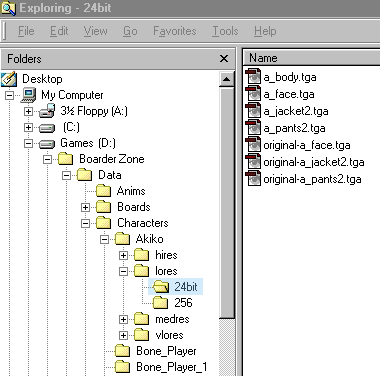Select the a_jacket2.tga file icon
The height and width of the screenshot is (380, 380).
coord(253,111)
